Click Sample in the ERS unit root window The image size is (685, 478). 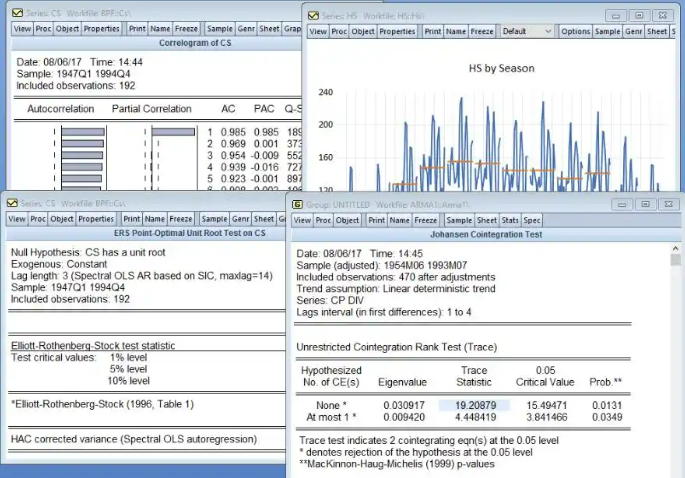pyautogui.click(x=214, y=219)
